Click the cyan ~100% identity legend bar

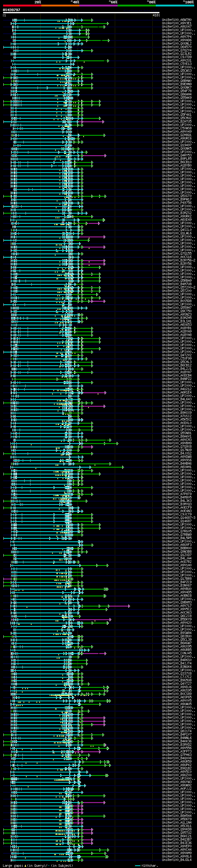pos(175,6)
